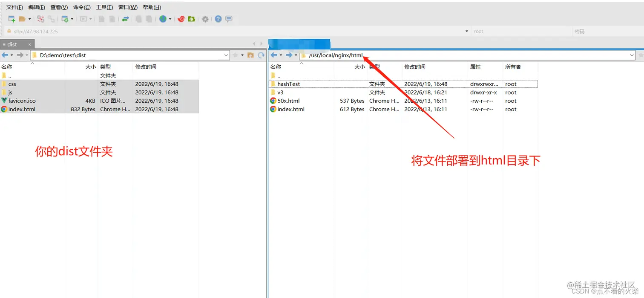Click the green Xftp toolbar icon
This screenshot has width=644, height=298.
[192, 19]
